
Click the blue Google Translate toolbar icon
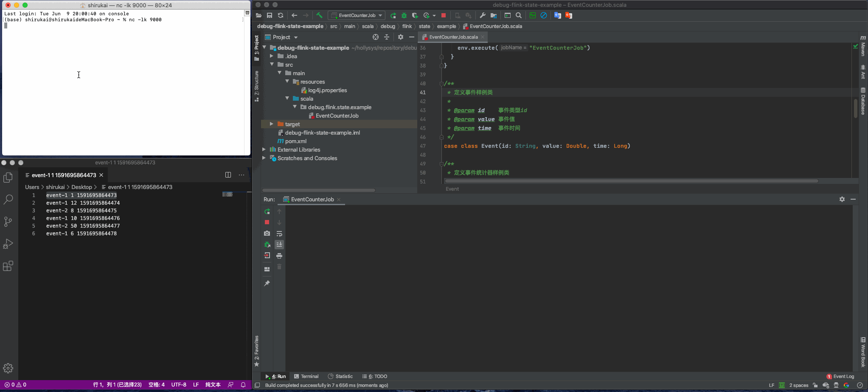click(x=558, y=15)
